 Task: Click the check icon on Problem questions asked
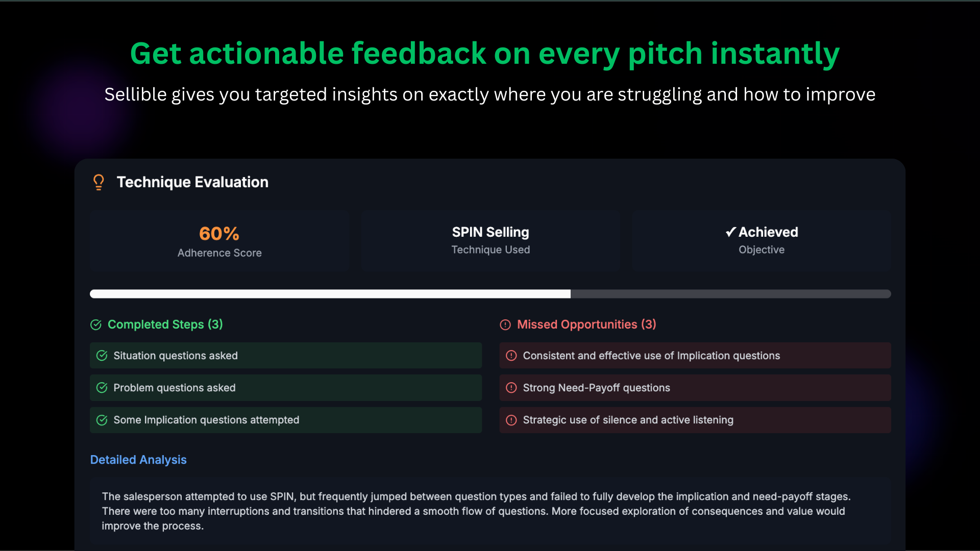[x=102, y=388]
